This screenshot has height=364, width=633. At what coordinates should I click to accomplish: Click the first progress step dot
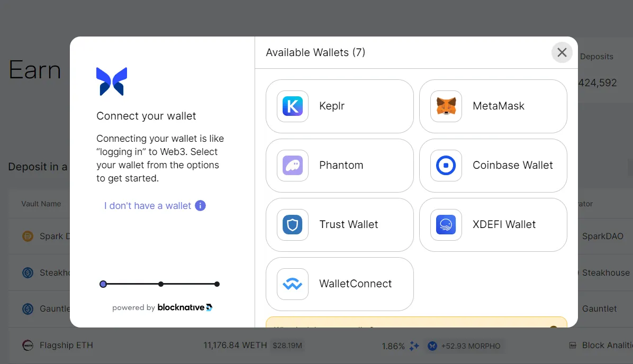(103, 284)
